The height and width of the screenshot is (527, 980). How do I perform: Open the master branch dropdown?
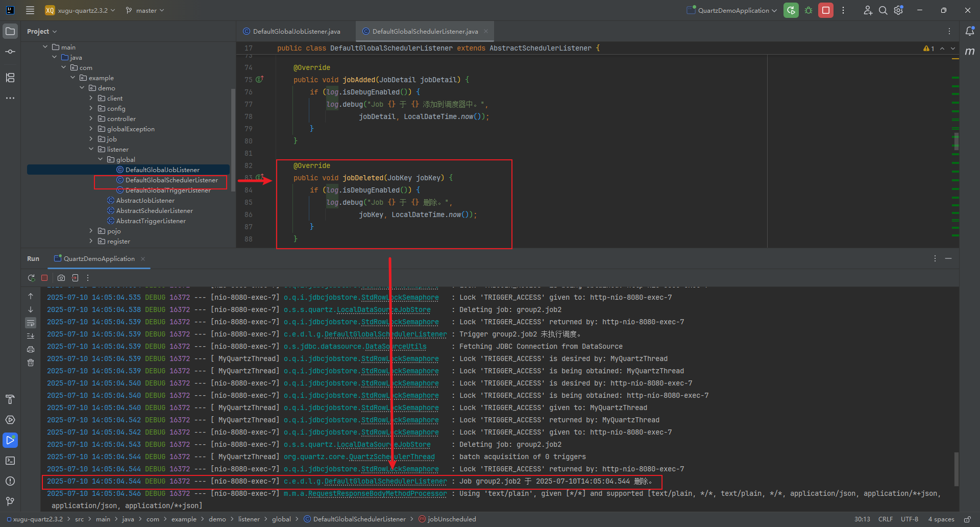click(145, 11)
